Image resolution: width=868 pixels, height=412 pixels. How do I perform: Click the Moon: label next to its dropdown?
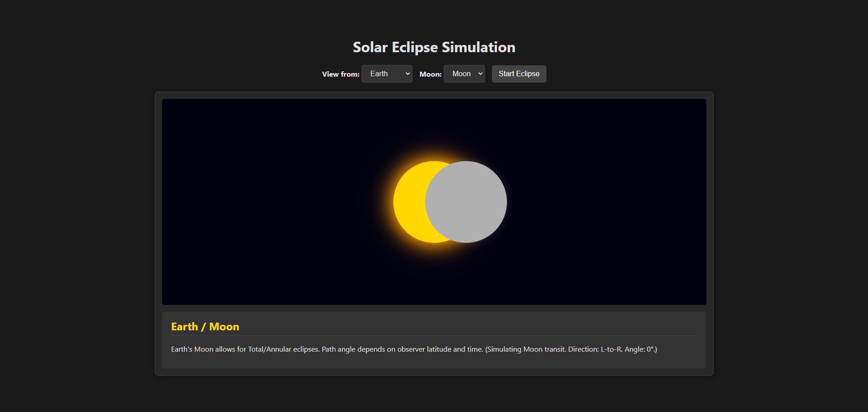[430, 74]
